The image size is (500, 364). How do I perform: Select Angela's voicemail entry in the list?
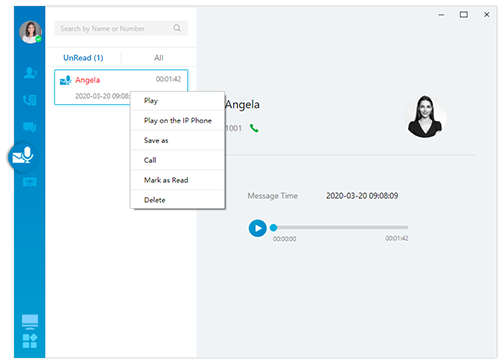(121, 87)
